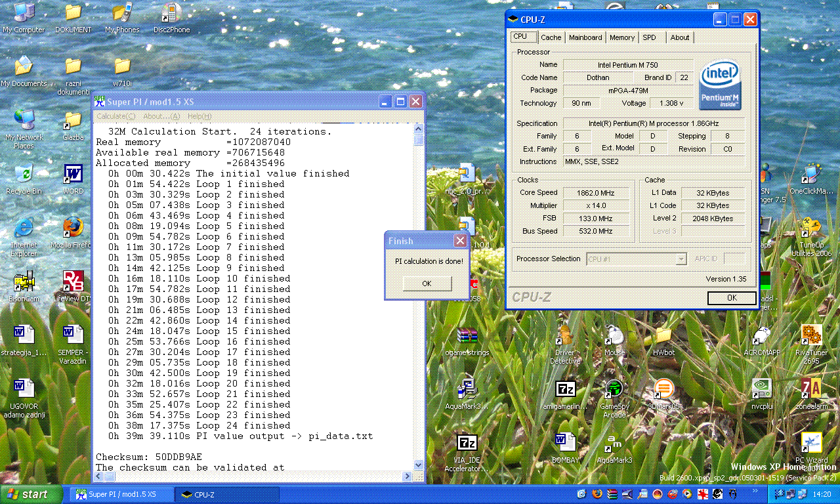Launch RivaTuner 2695 shortcut

click(x=811, y=345)
